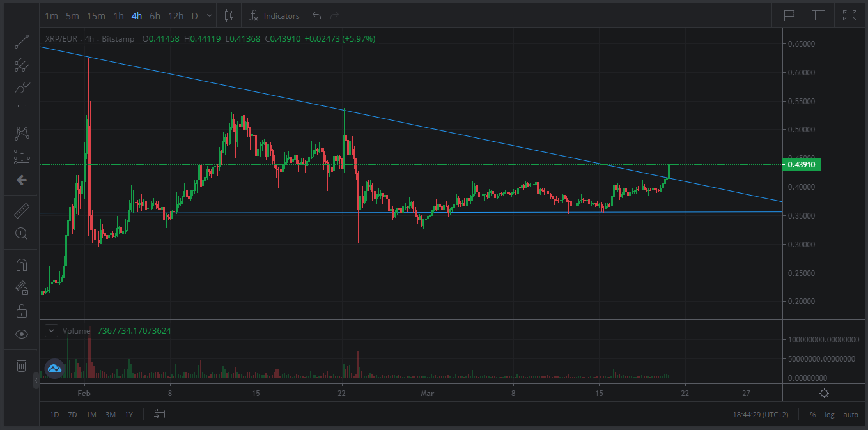Viewport: 868px width, 430px height.
Task: Click the 0.65000 price axis label
Action: tap(802, 44)
